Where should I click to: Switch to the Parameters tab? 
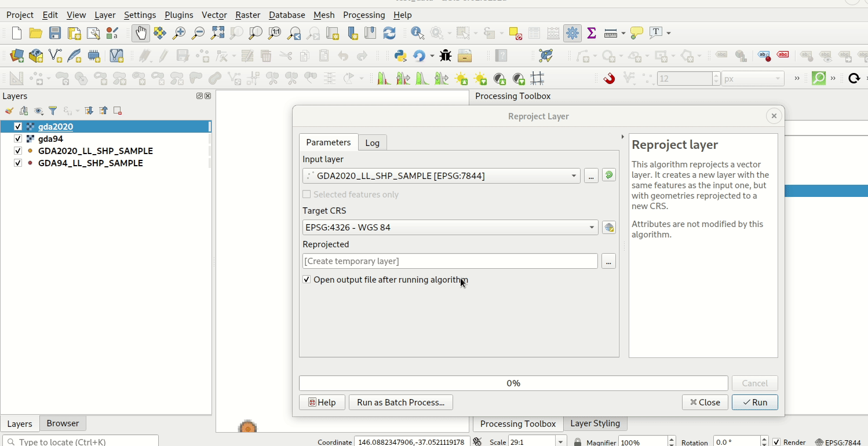[x=329, y=142]
